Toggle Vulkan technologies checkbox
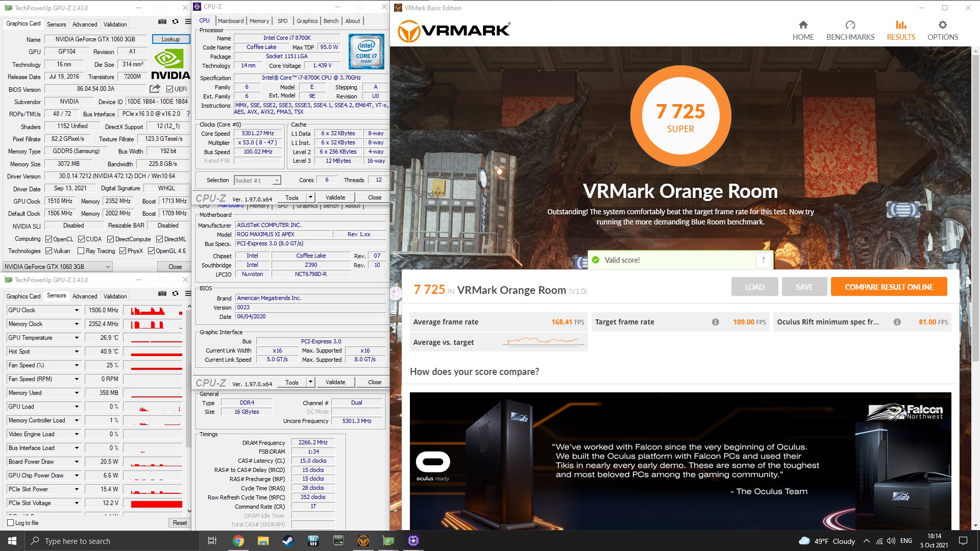 click(x=48, y=251)
